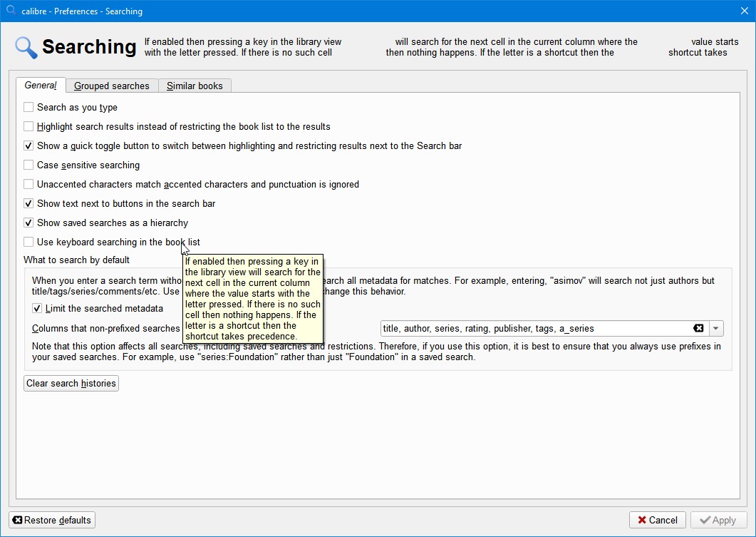Click the Searching heading text

(x=89, y=47)
